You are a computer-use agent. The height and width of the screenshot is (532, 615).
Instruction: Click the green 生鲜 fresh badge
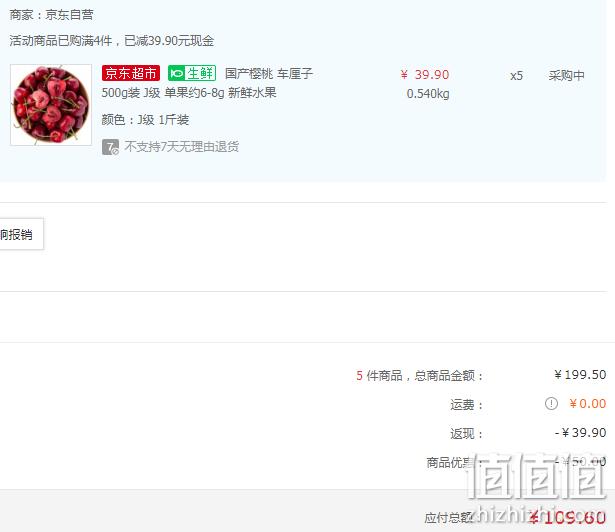192,73
